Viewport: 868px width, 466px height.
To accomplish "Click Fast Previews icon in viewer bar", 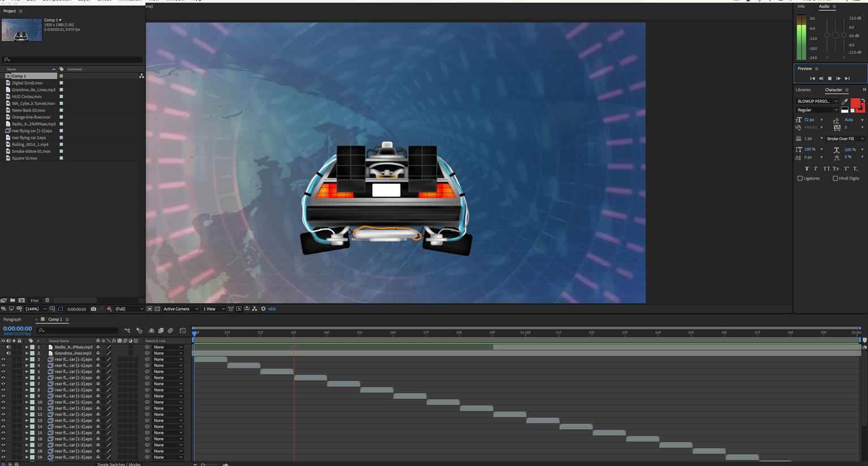I will [239, 309].
